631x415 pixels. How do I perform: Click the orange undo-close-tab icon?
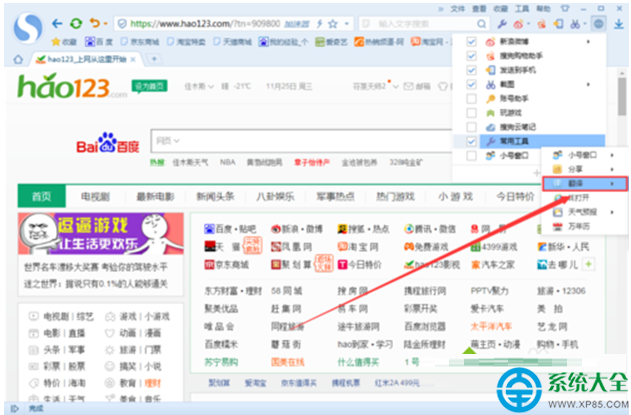[94, 22]
